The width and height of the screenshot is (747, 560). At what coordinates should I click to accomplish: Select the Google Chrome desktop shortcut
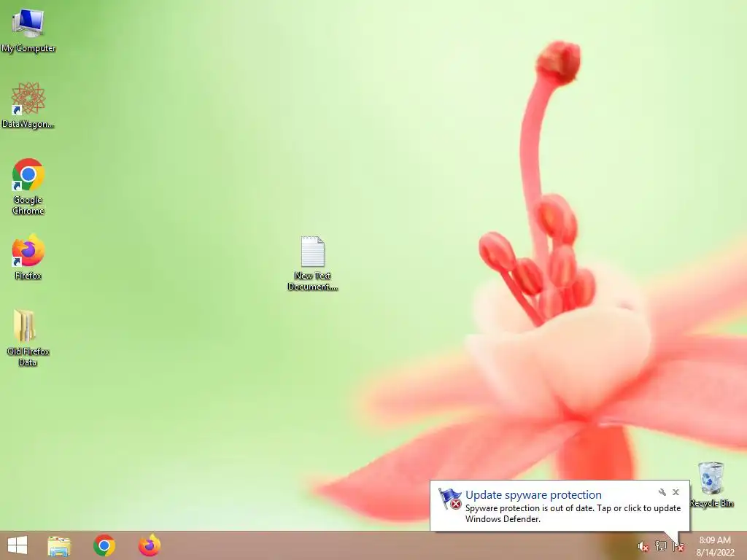tap(28, 186)
